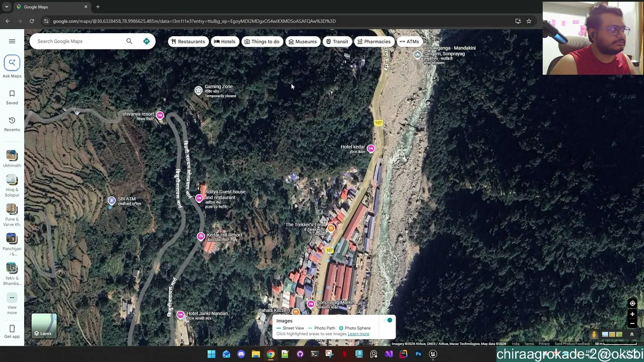Select the Vasukiganga - Mandakini Sangam marker

[x=417, y=54]
